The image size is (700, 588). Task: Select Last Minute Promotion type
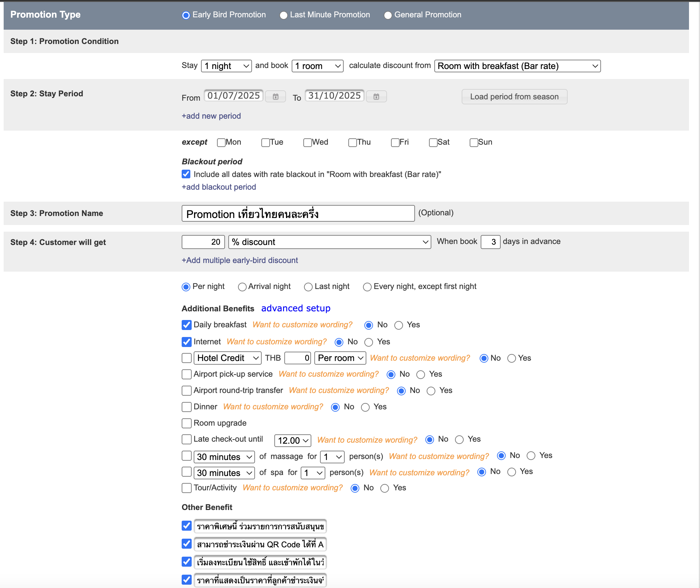coord(284,15)
